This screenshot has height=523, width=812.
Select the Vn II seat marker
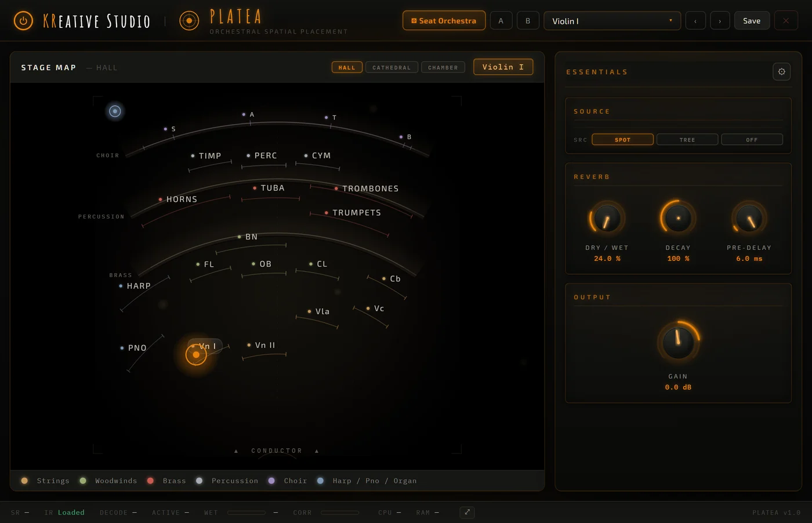249,345
